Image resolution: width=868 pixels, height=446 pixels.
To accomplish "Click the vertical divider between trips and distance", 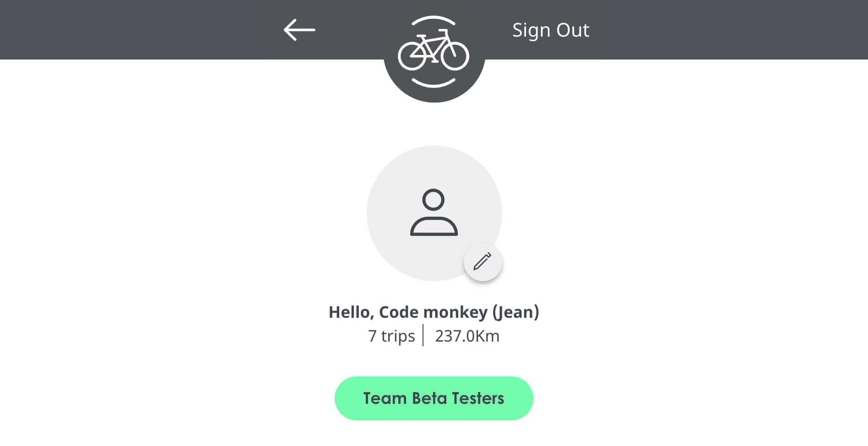I will pos(423,335).
